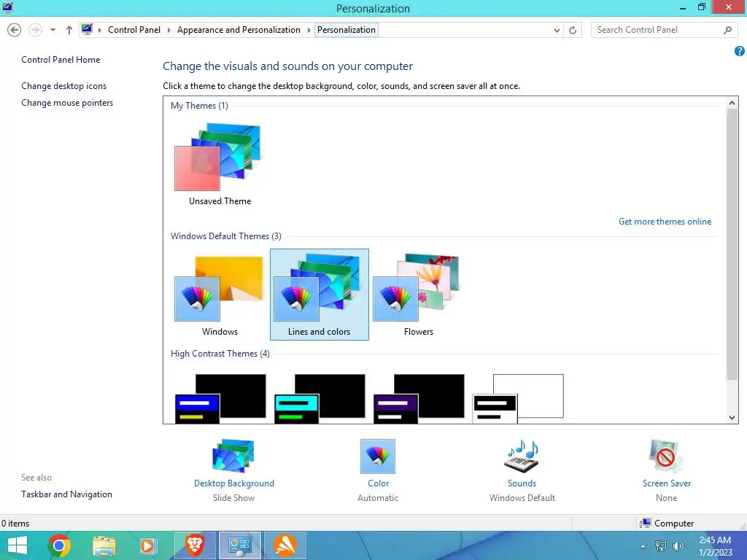Click the search magnifier icon
Image resolution: width=747 pixels, height=560 pixels.
coord(727,30)
